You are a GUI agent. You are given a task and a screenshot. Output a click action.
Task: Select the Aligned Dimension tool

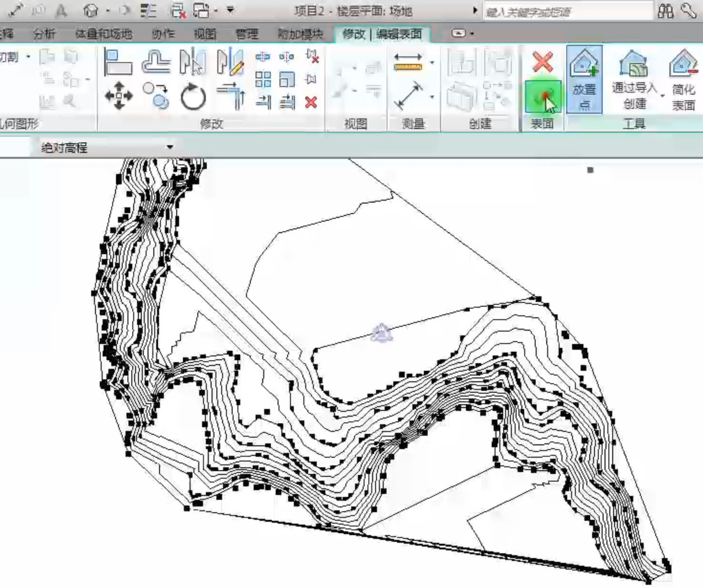409,96
